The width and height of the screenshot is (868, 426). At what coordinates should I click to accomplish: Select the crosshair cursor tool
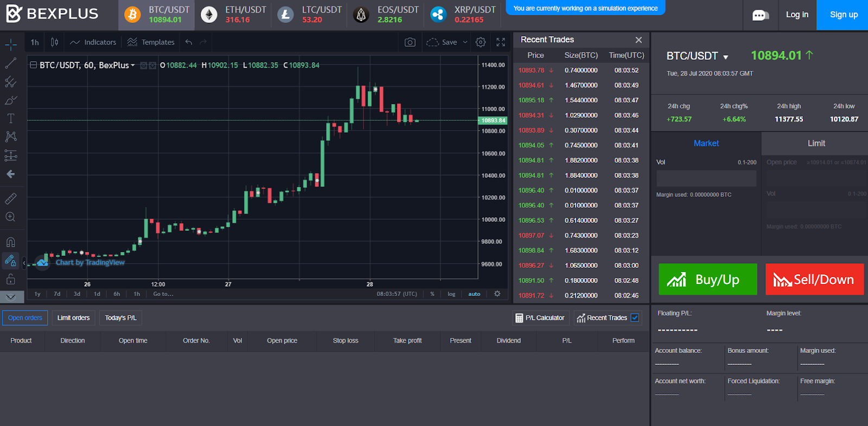pos(11,44)
